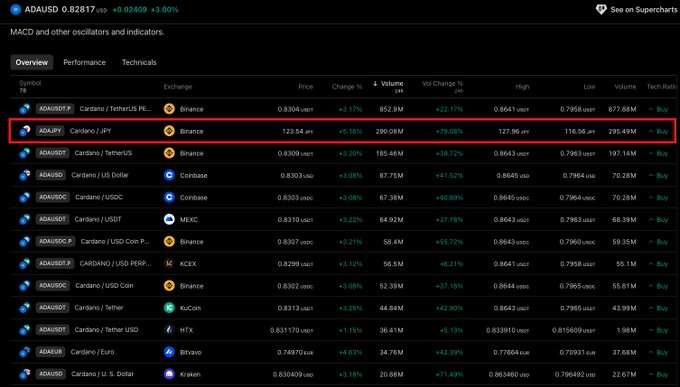
Task: Click the Cardano / U. S. Dollar description
Action: click(x=102, y=374)
